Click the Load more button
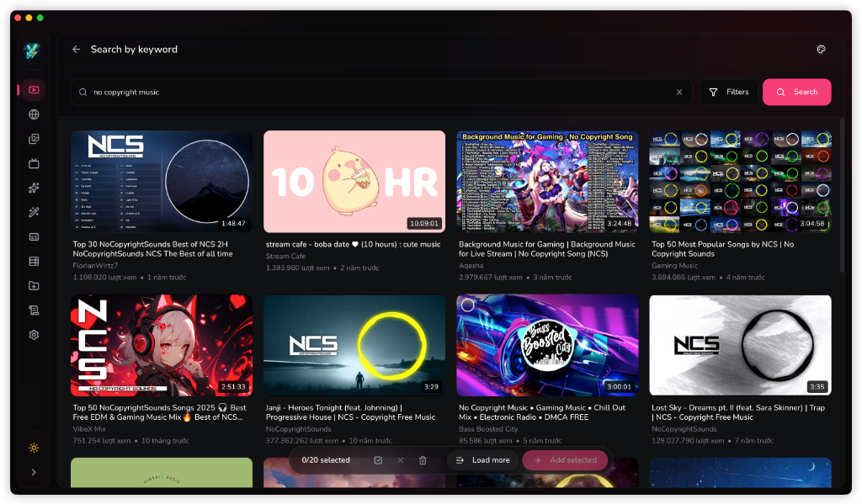 point(482,460)
